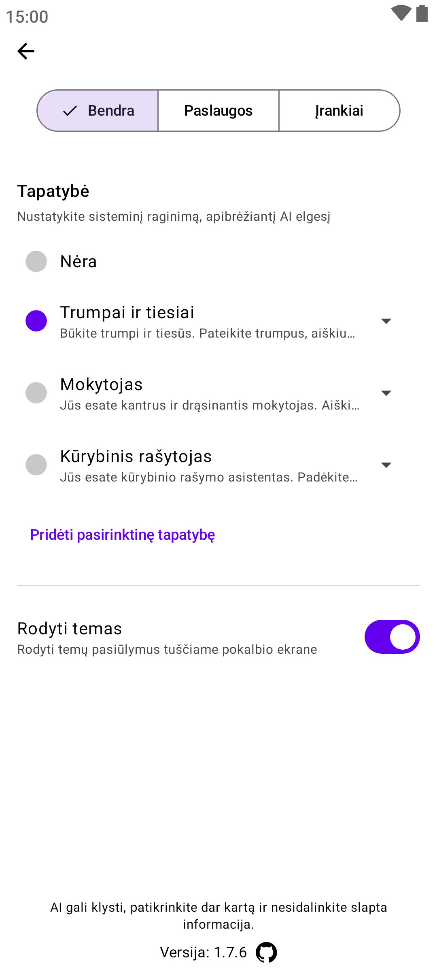Tap the Versija: 1.7.6 text
Screen dimensions: 437x980
(203, 952)
